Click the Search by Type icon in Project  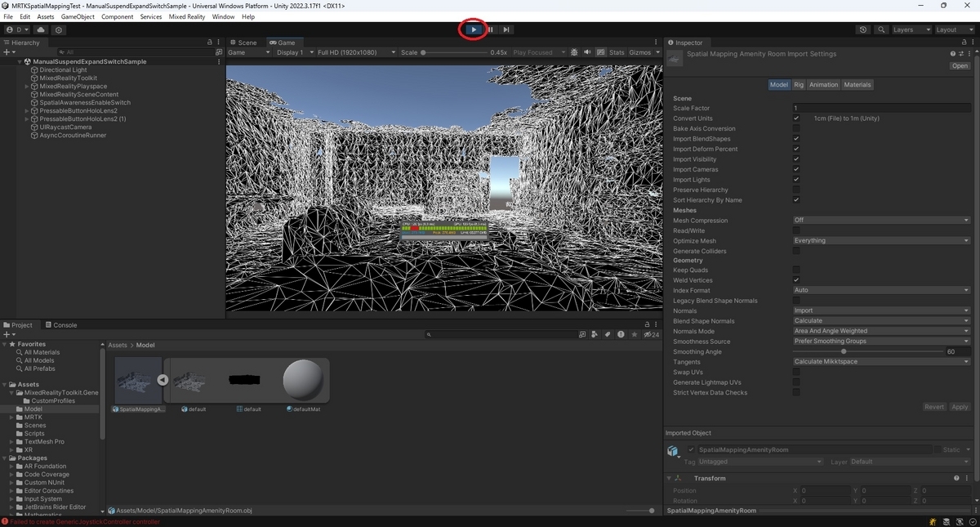coord(595,335)
